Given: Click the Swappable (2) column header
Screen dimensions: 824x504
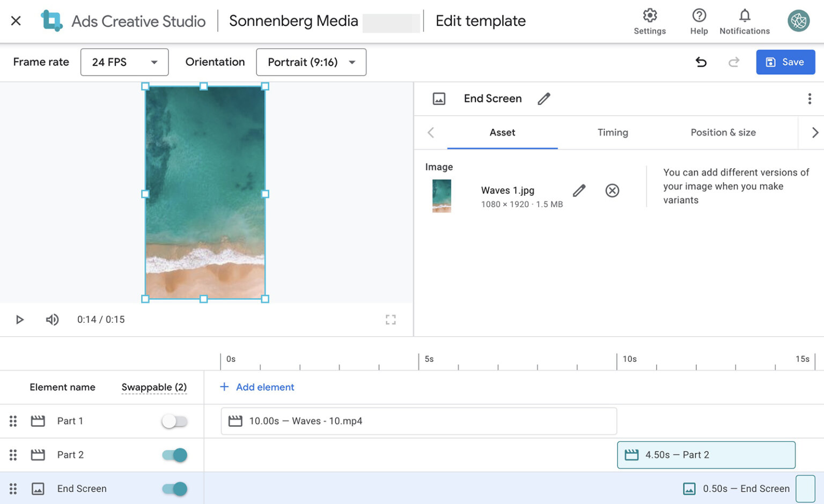Looking at the screenshot, I should (x=154, y=387).
